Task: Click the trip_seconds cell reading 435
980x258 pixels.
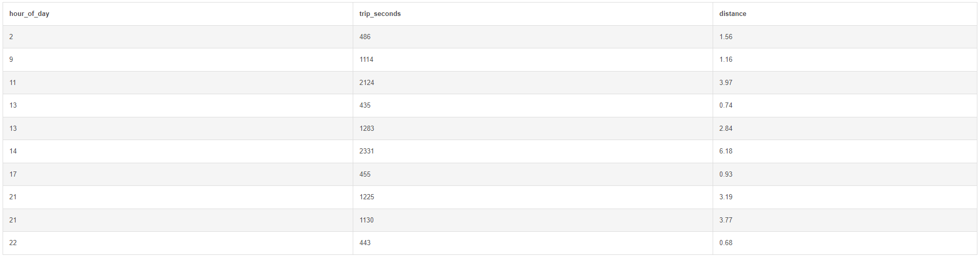Action: pyautogui.click(x=365, y=106)
